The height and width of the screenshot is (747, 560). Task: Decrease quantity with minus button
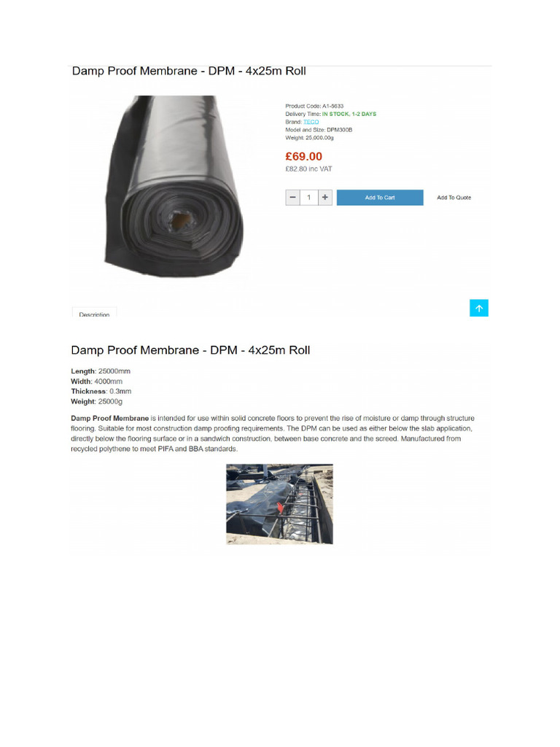click(x=293, y=197)
